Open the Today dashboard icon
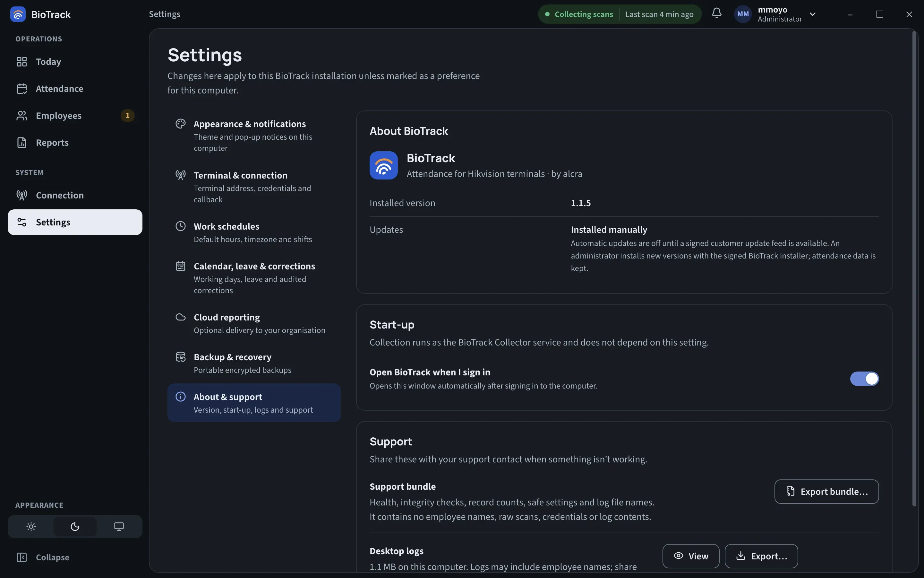Viewport: 924px width, 578px height. 22,62
